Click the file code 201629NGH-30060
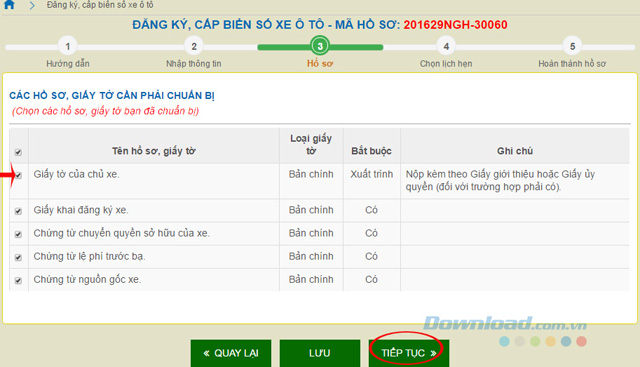640x367 pixels. pos(456,25)
